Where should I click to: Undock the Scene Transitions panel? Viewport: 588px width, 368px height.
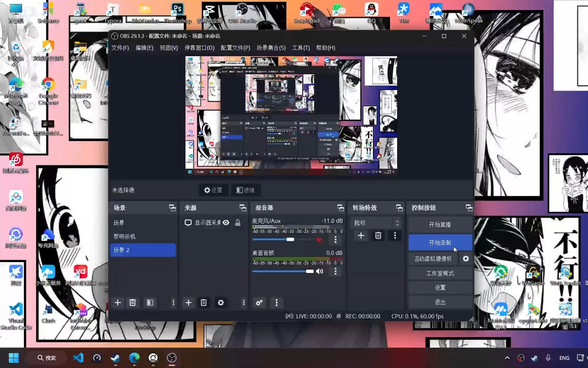(399, 208)
